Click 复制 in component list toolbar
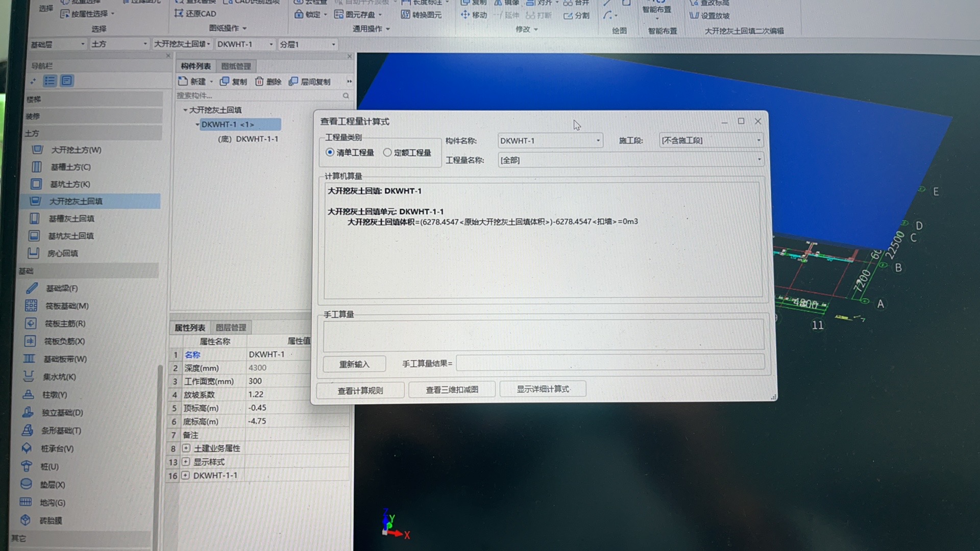Screen dimensions: 980x551 [233, 82]
